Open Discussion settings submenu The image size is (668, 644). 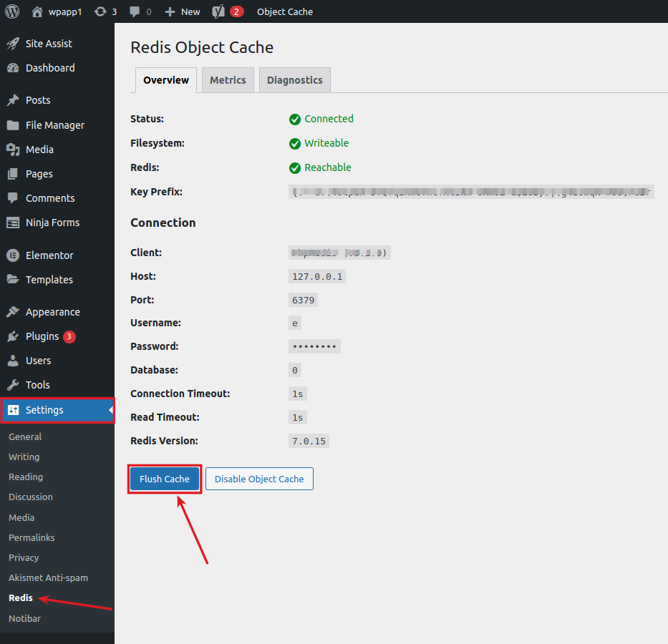tap(31, 497)
